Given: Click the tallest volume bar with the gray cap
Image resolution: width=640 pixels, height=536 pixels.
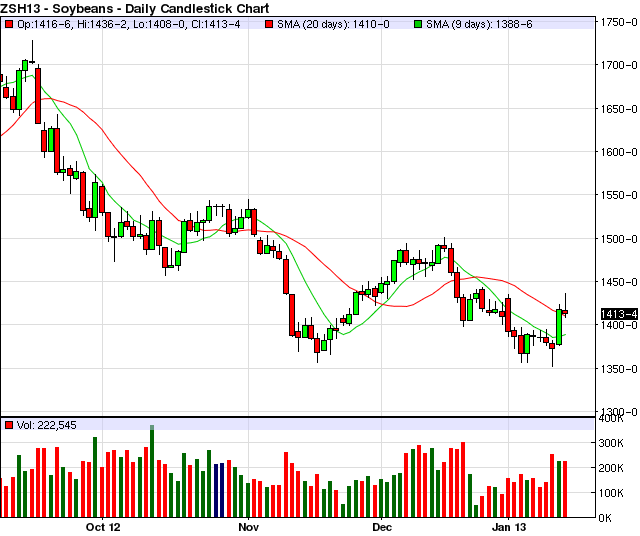Looking at the screenshot, I should pos(152,471).
